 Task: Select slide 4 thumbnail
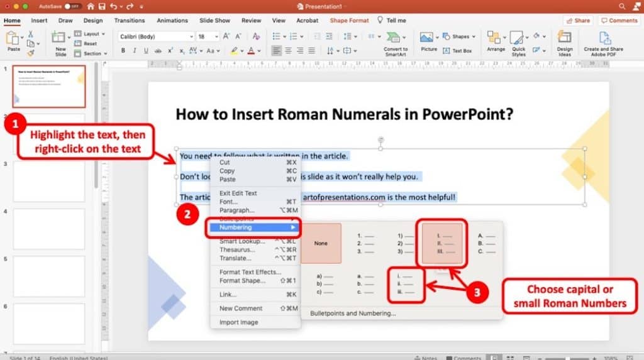[x=49, y=229]
